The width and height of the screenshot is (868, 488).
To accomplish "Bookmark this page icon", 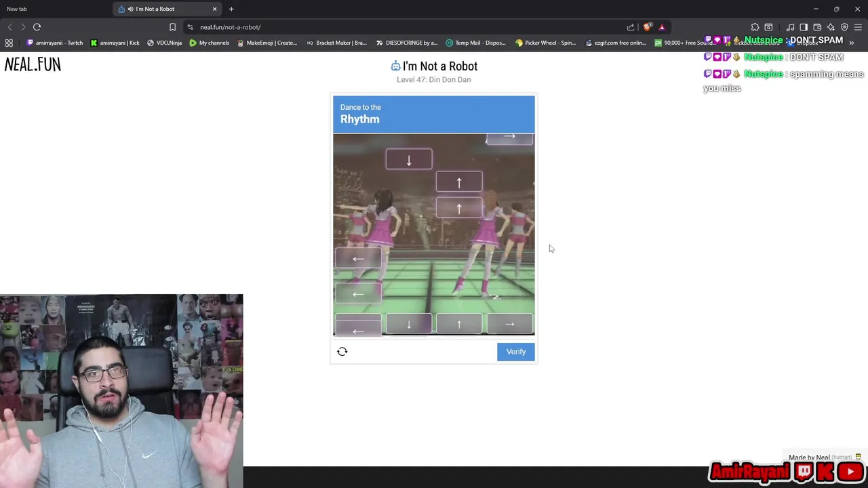I will [172, 27].
